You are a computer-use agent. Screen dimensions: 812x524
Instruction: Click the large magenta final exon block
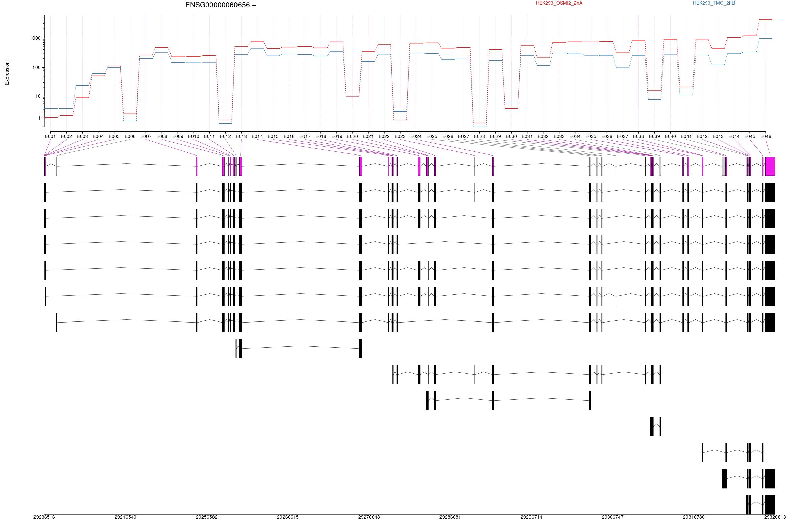[770, 166]
